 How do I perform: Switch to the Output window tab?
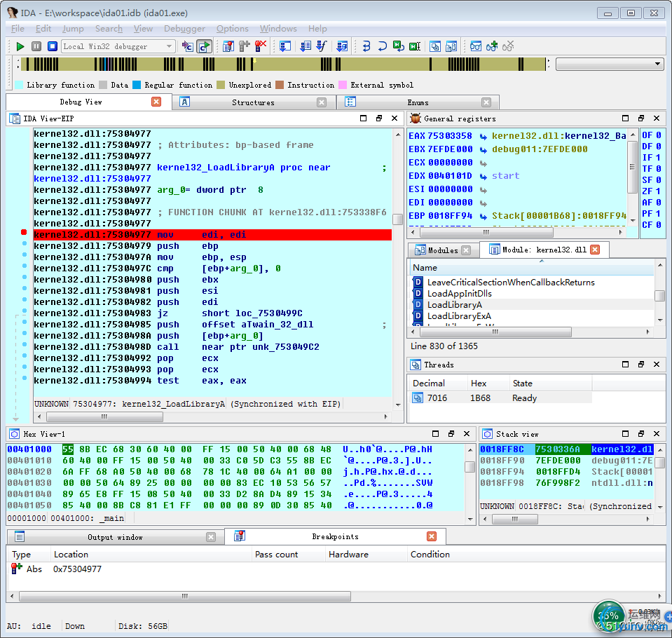point(115,537)
